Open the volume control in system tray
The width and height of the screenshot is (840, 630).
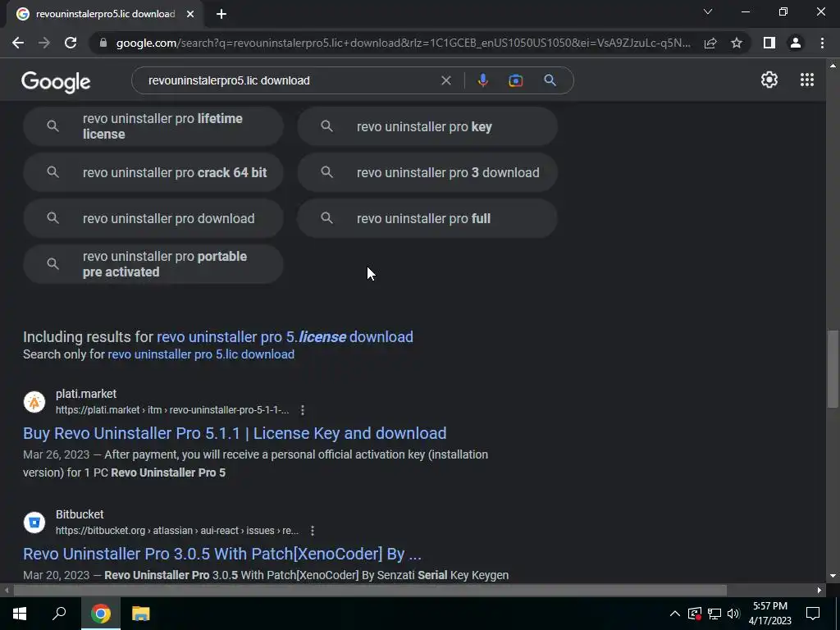[733, 614]
